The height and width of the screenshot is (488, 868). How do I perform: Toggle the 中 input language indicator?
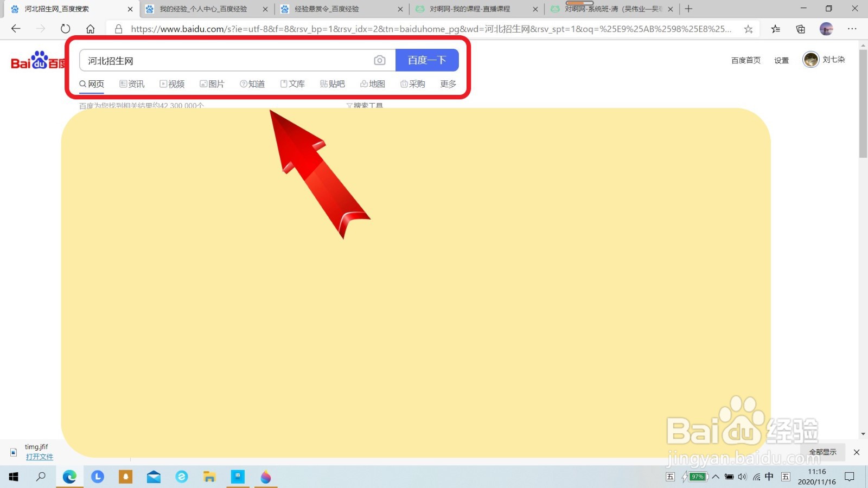pos(769,477)
